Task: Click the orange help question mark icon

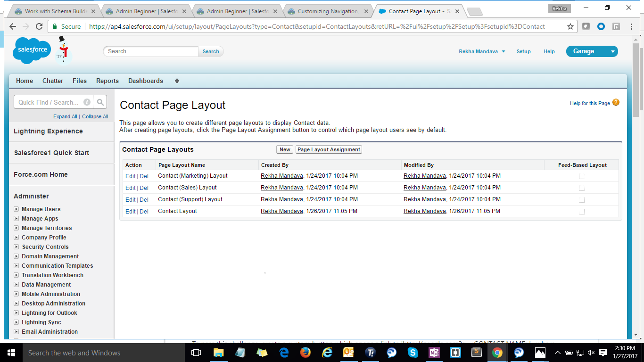Action: point(616,102)
